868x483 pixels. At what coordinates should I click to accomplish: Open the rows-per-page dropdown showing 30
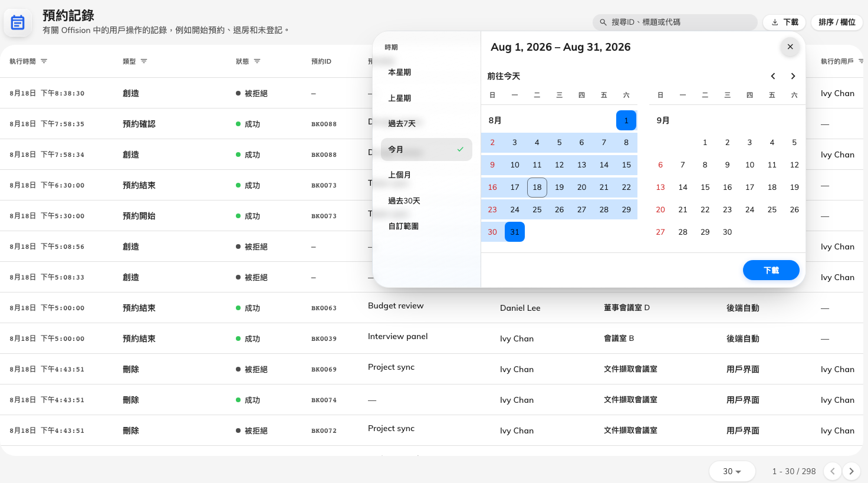click(732, 471)
